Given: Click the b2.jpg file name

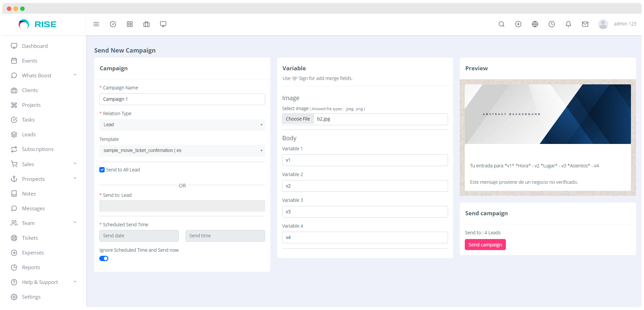Looking at the screenshot, I should 324,119.
